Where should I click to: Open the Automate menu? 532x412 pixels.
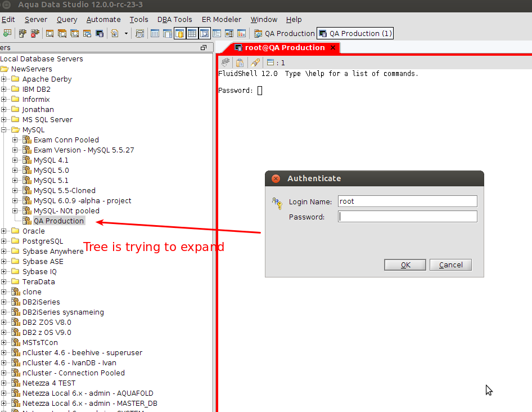(x=103, y=19)
